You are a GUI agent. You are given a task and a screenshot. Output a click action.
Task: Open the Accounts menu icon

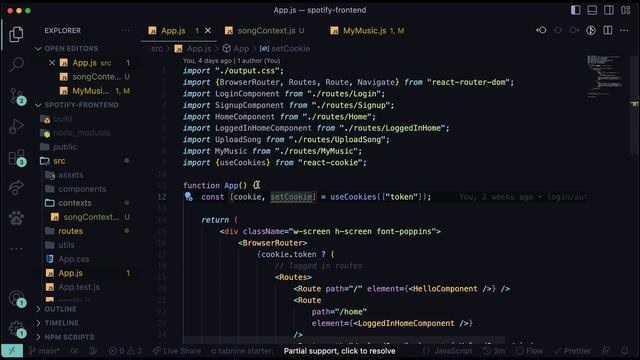click(16, 298)
